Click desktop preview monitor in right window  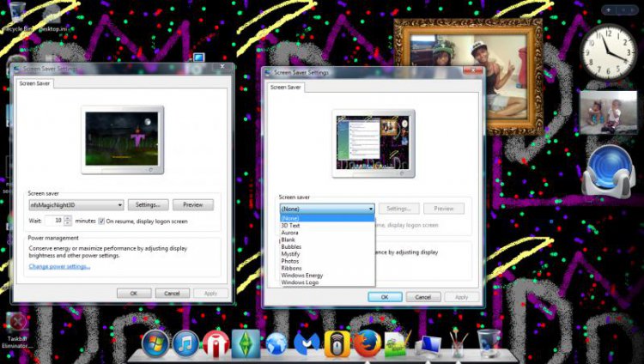pos(374,143)
